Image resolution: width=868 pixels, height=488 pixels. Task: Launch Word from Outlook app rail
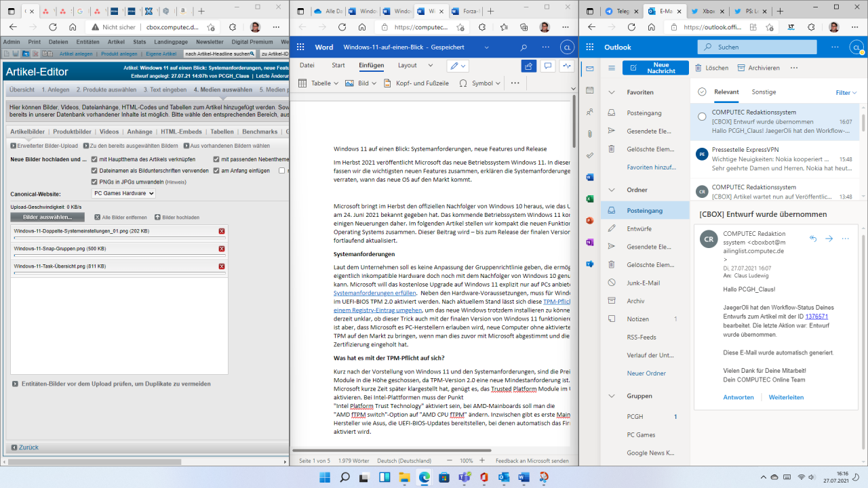(x=589, y=177)
